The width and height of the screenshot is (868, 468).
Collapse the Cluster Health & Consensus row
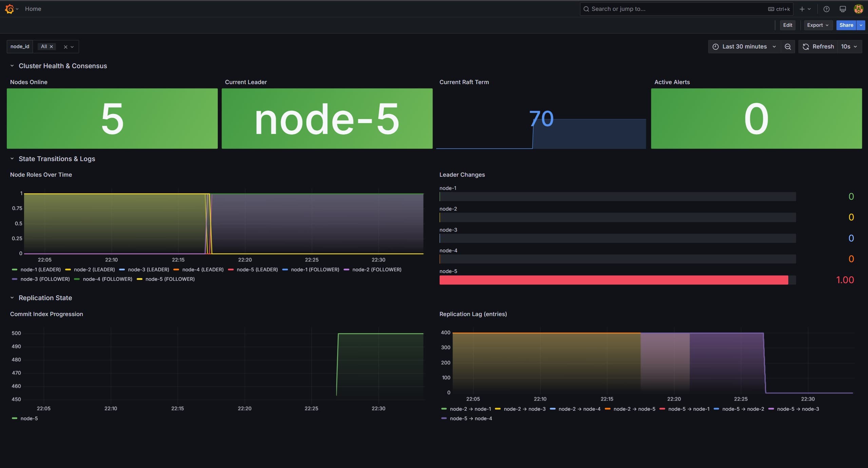[12, 66]
